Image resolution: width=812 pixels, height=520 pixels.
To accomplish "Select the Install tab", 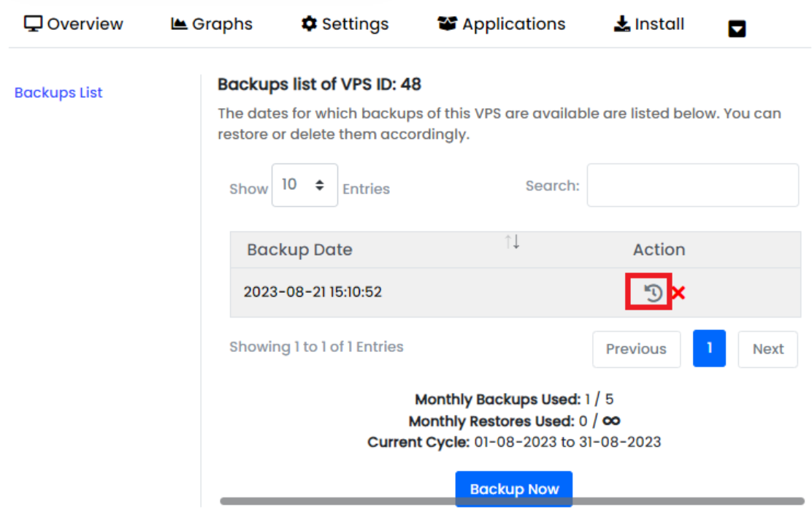I will click(x=649, y=24).
